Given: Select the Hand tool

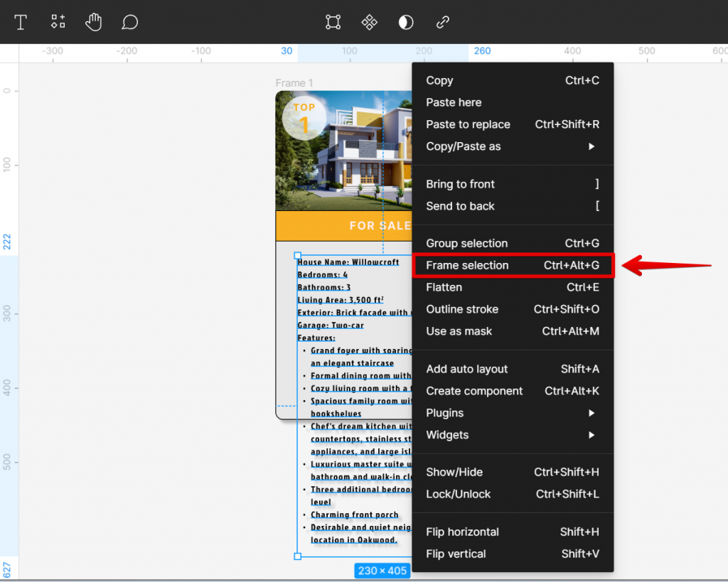Looking at the screenshot, I should pyautogui.click(x=93, y=22).
